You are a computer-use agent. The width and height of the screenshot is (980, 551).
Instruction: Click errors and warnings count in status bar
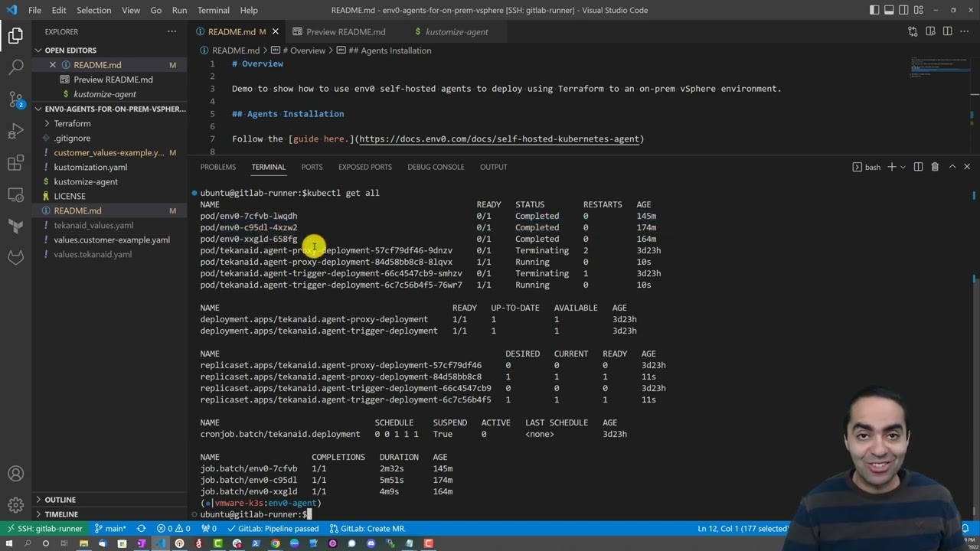coord(174,529)
